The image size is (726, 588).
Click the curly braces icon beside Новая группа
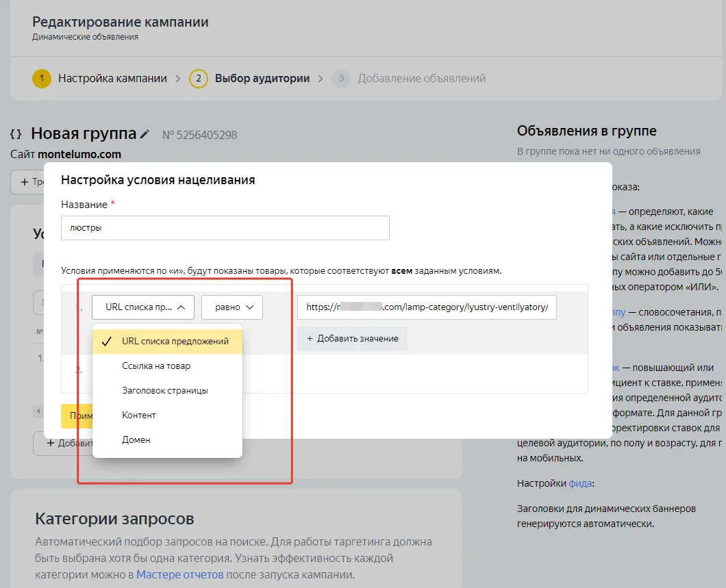16,134
